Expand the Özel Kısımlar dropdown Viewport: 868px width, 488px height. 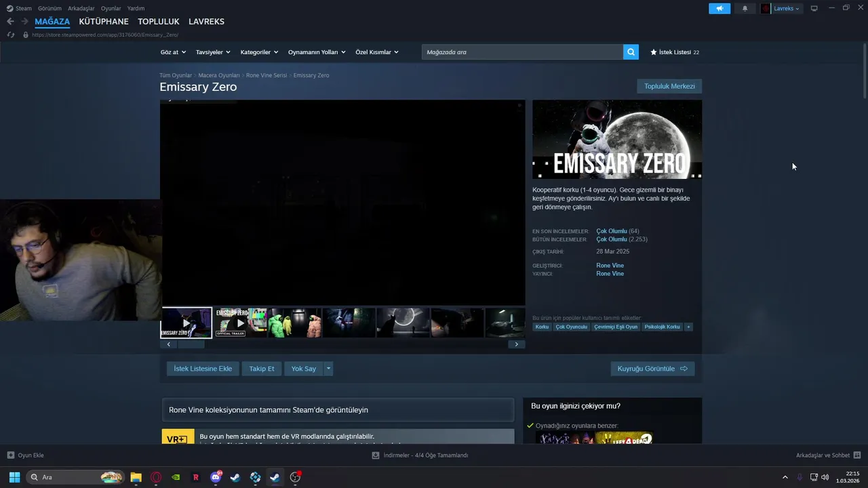click(x=377, y=52)
